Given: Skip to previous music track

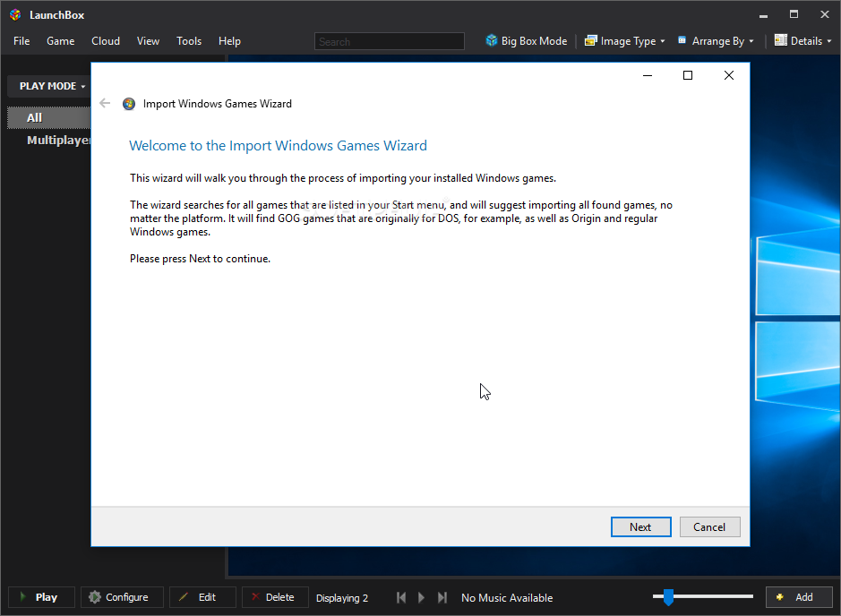Looking at the screenshot, I should coord(401,597).
